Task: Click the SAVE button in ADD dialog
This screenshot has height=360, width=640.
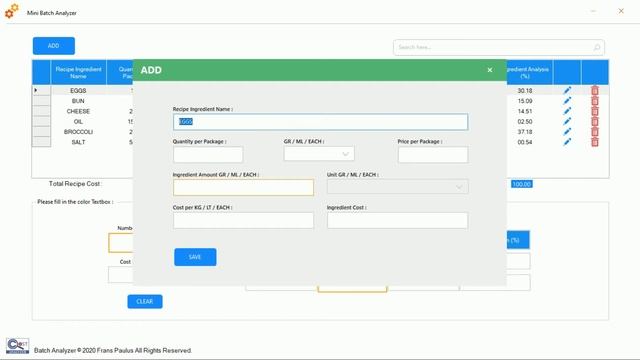Action: tap(195, 257)
